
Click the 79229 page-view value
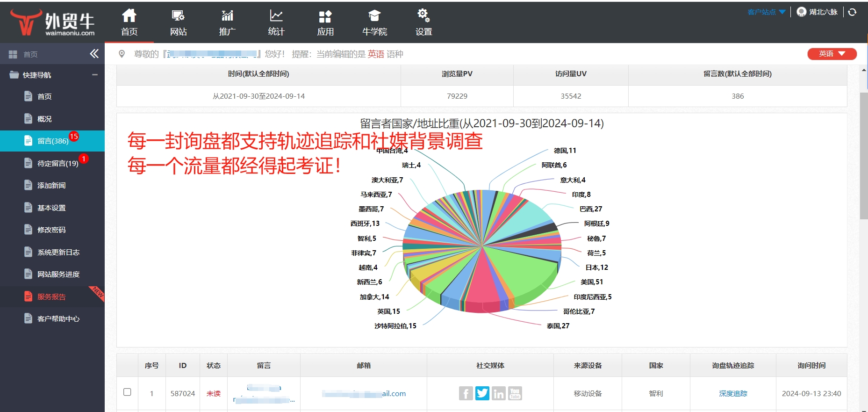457,96
